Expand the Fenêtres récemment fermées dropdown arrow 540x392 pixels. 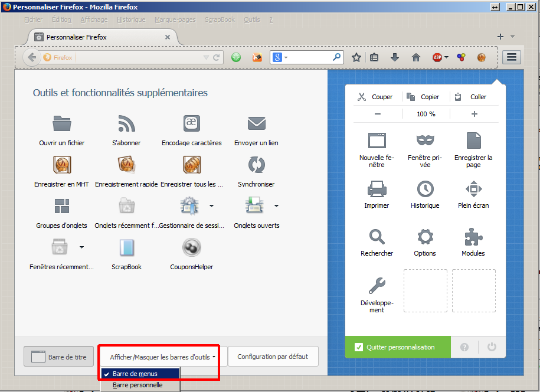pyautogui.click(x=81, y=247)
